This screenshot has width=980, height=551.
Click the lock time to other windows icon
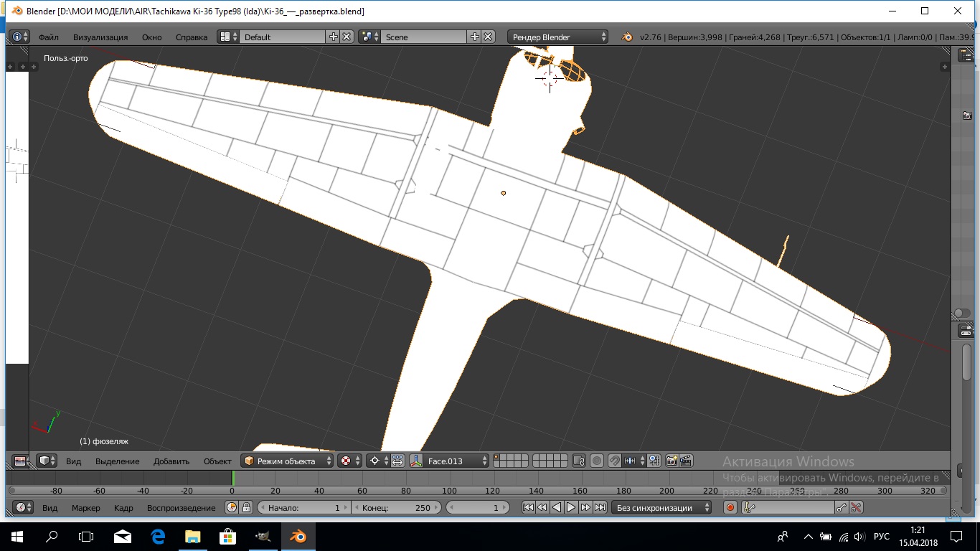(247, 507)
